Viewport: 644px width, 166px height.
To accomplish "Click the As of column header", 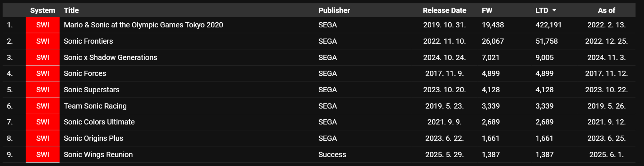I will [x=606, y=10].
